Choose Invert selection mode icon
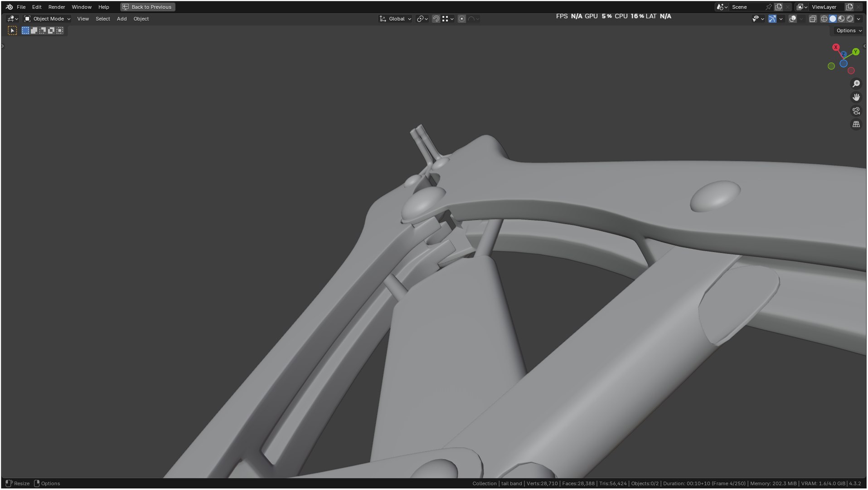The width and height of the screenshot is (868, 490). click(x=51, y=30)
